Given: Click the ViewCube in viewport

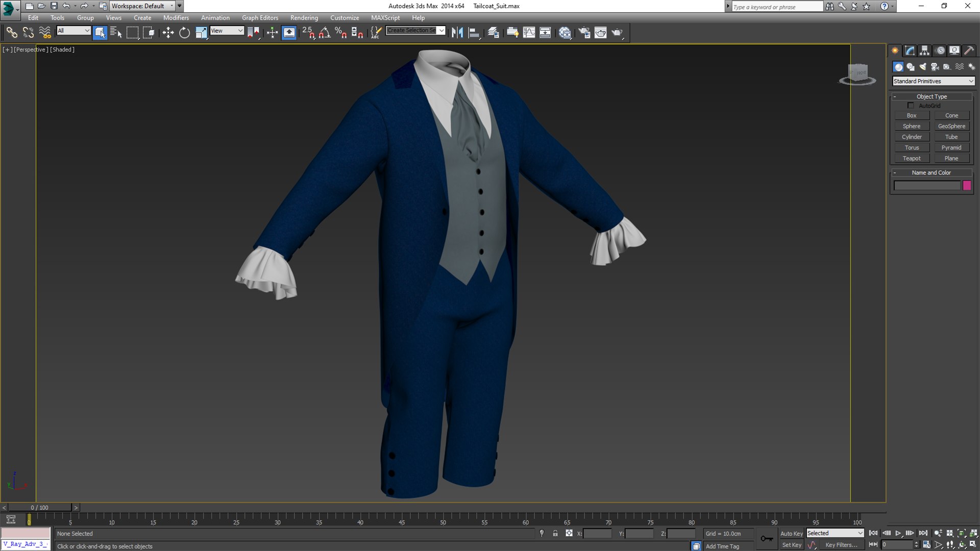Looking at the screenshot, I should pyautogui.click(x=857, y=74).
